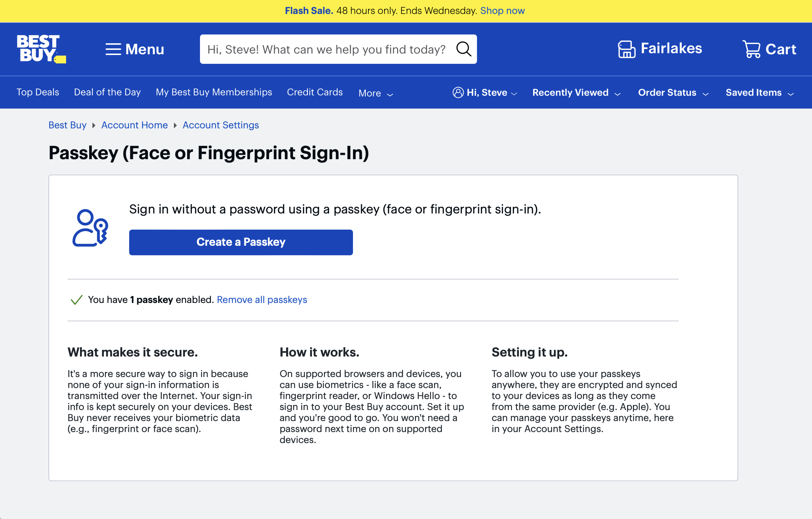Click the Remove all passkeys link
Image resolution: width=812 pixels, height=519 pixels.
pos(262,300)
